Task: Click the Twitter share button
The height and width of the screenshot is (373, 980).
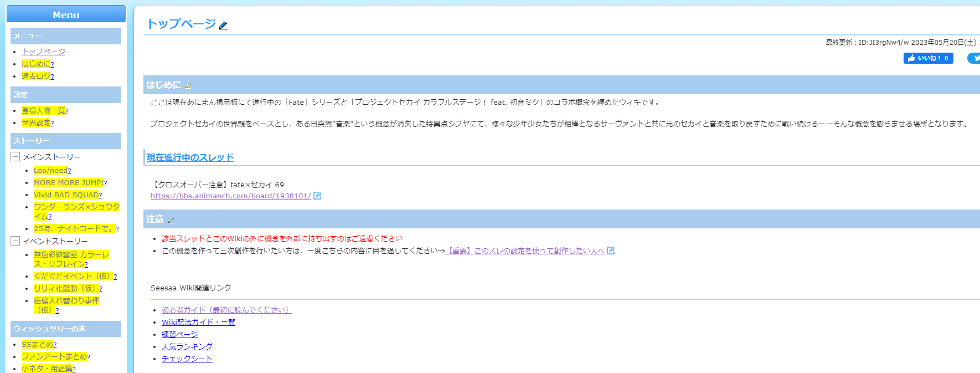Action: coord(974,58)
